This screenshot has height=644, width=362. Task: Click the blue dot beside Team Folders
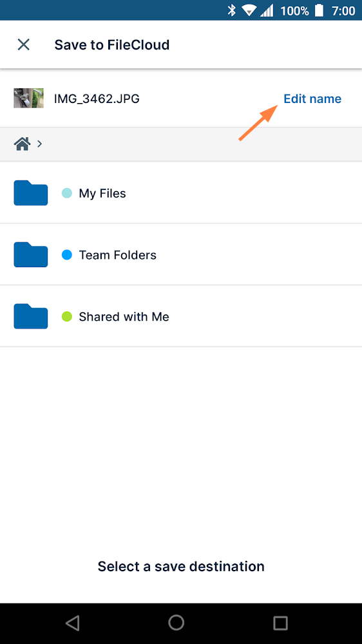click(x=66, y=255)
